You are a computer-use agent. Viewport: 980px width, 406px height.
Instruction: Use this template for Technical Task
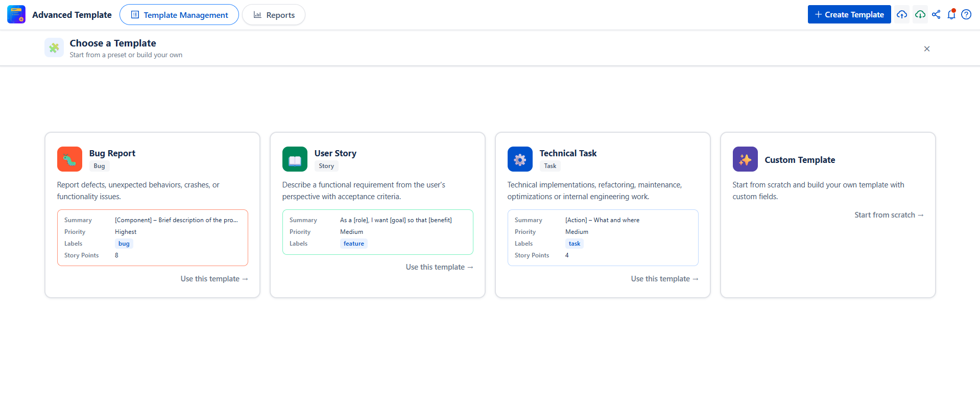665,279
